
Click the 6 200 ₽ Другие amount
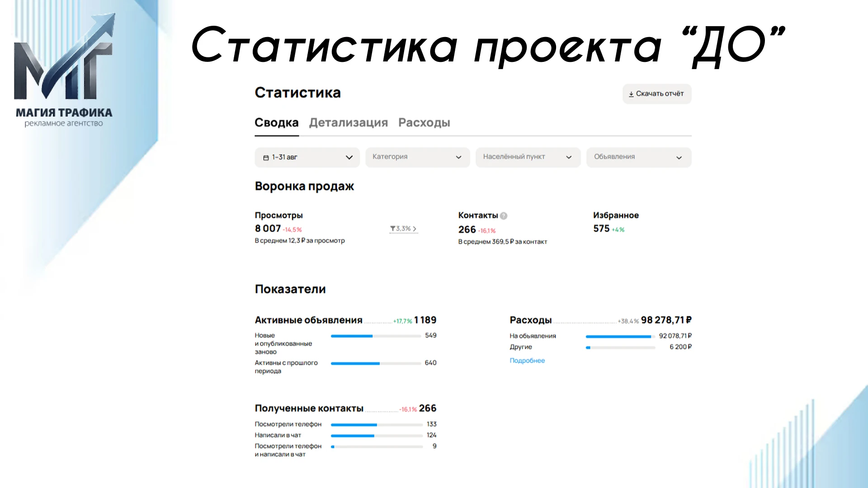pos(681,347)
